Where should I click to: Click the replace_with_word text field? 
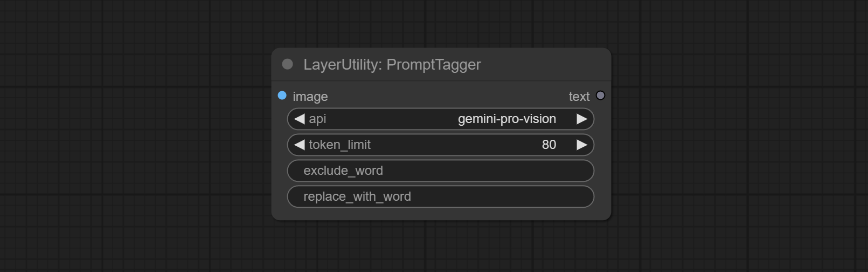point(441,196)
